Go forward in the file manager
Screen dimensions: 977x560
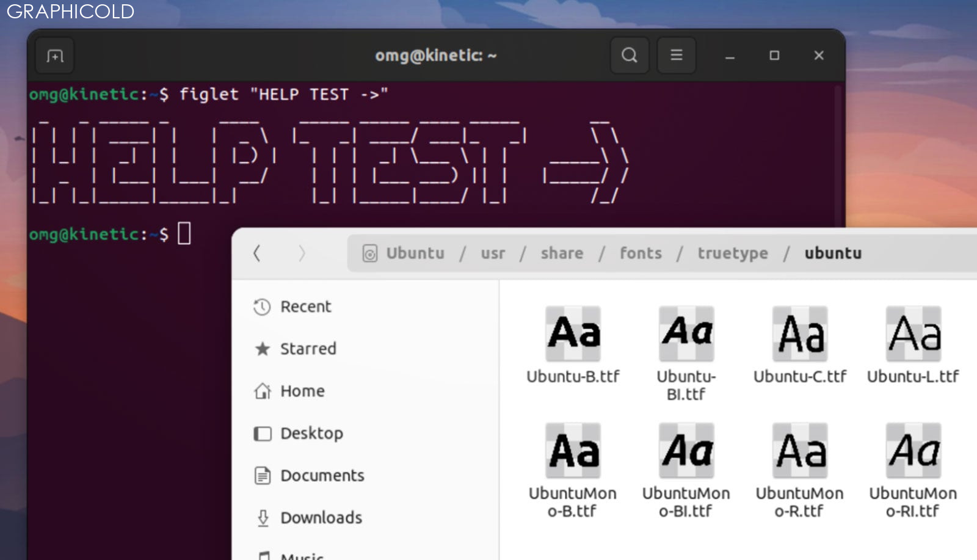coord(302,253)
